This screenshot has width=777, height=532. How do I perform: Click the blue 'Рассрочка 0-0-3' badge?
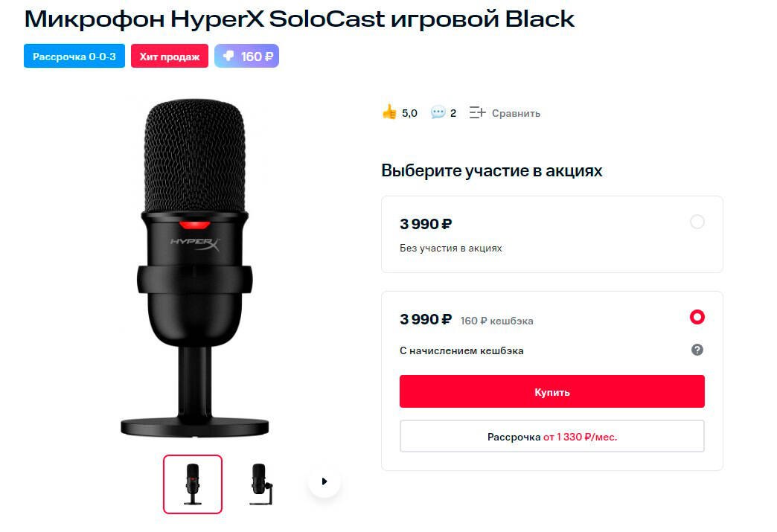click(x=74, y=57)
